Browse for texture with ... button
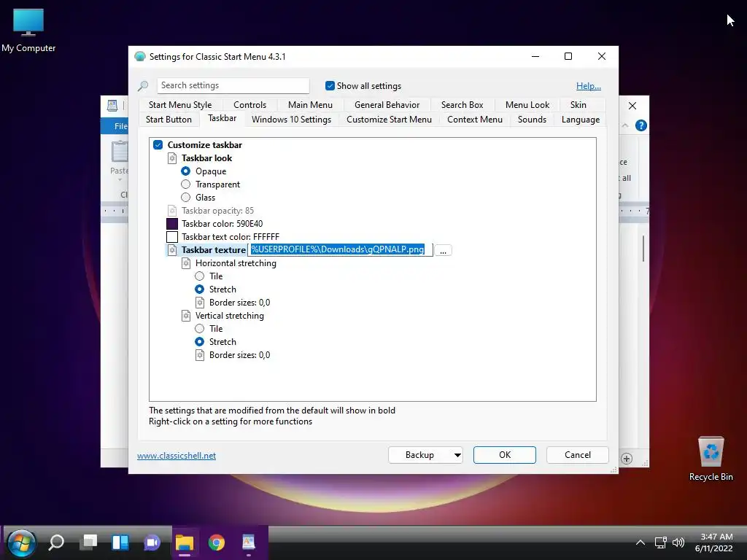The height and width of the screenshot is (560, 747). click(x=443, y=251)
